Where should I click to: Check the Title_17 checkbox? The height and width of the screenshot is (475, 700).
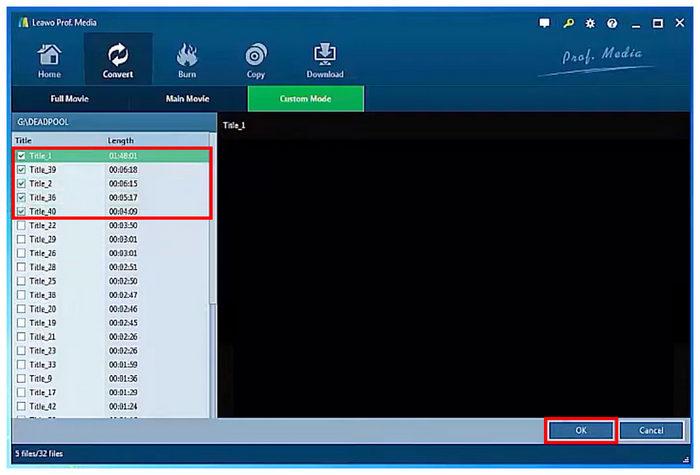(21, 392)
